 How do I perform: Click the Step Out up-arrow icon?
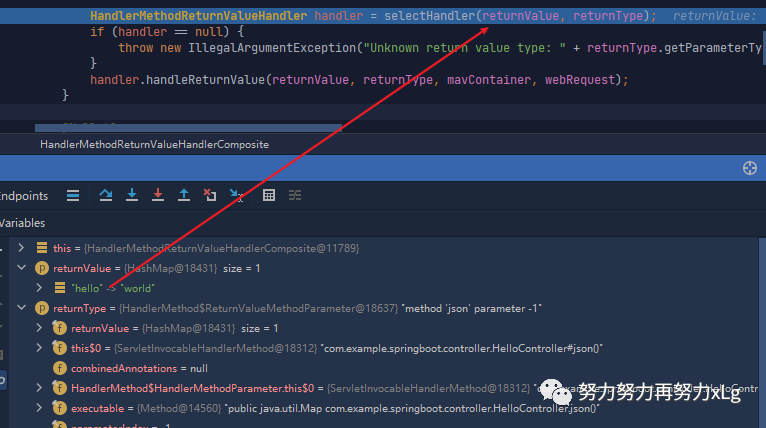184,195
